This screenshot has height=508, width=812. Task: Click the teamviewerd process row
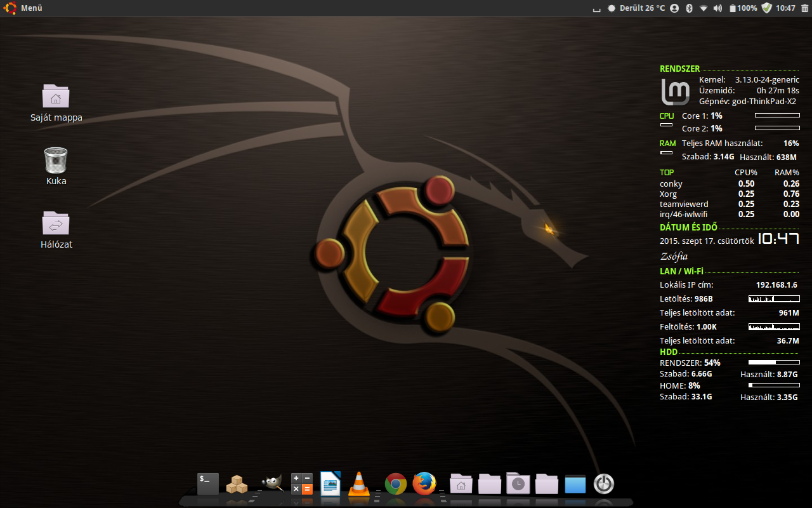730,204
